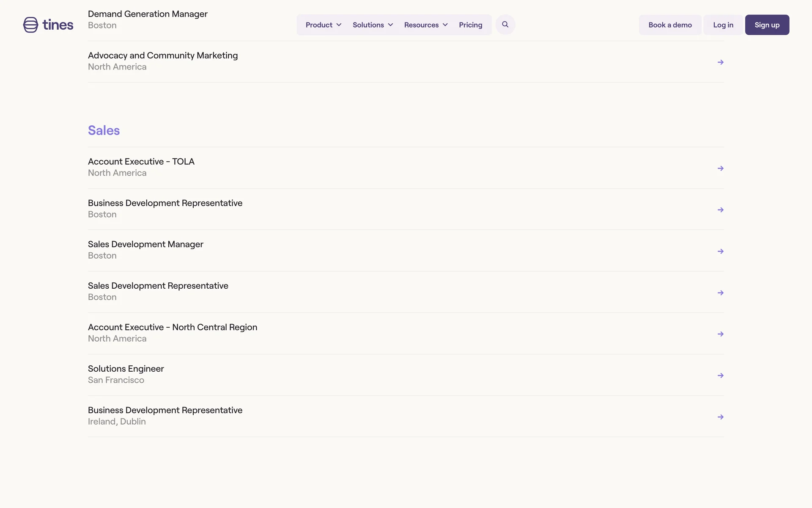Click arrow for Sales Development Manager

(720, 251)
